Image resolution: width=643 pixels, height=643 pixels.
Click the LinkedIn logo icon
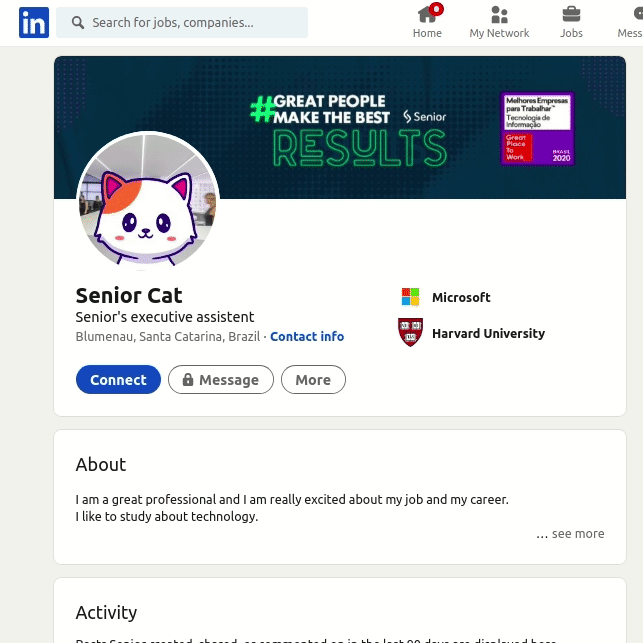point(33,22)
